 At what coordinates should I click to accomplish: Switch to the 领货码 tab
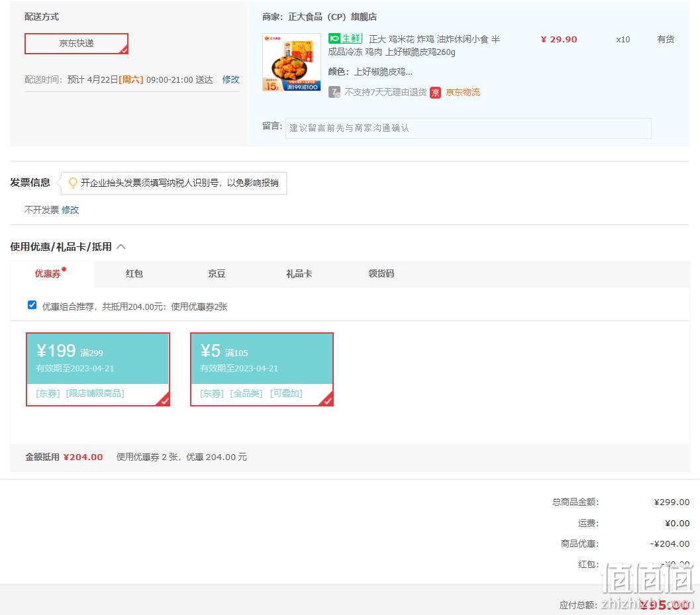tap(381, 273)
